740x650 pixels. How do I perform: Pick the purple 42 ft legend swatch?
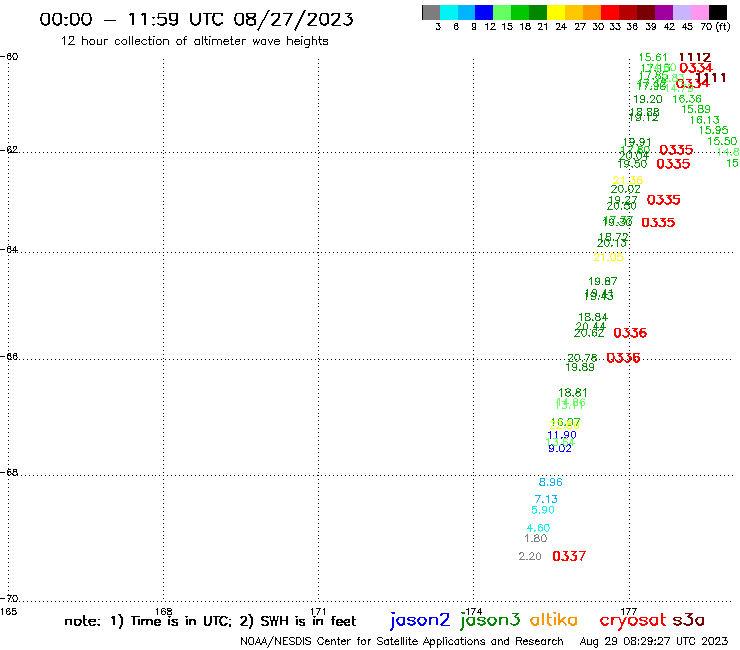pyautogui.click(x=663, y=12)
